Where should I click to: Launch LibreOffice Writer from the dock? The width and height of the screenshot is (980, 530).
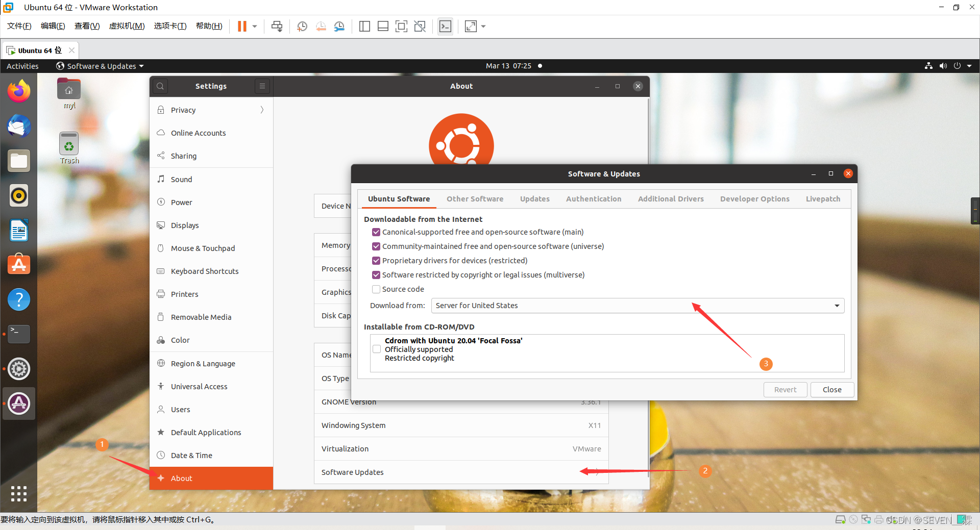click(x=19, y=230)
